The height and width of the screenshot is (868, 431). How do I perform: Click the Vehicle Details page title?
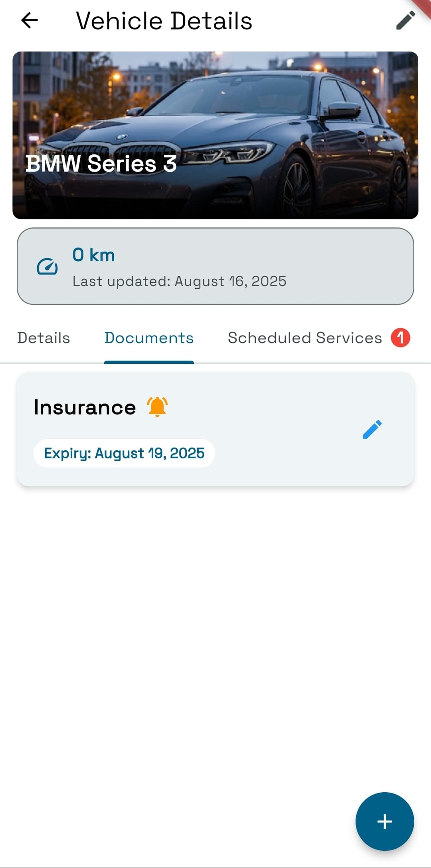[x=164, y=21]
